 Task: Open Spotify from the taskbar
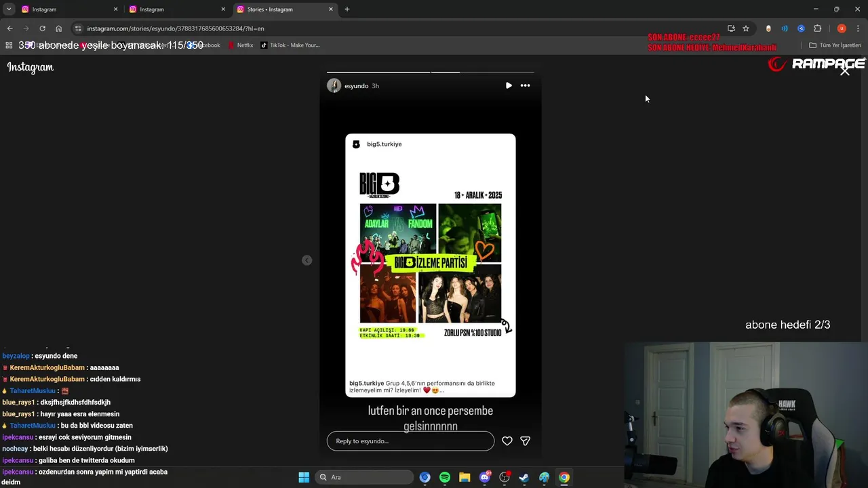coord(445,477)
